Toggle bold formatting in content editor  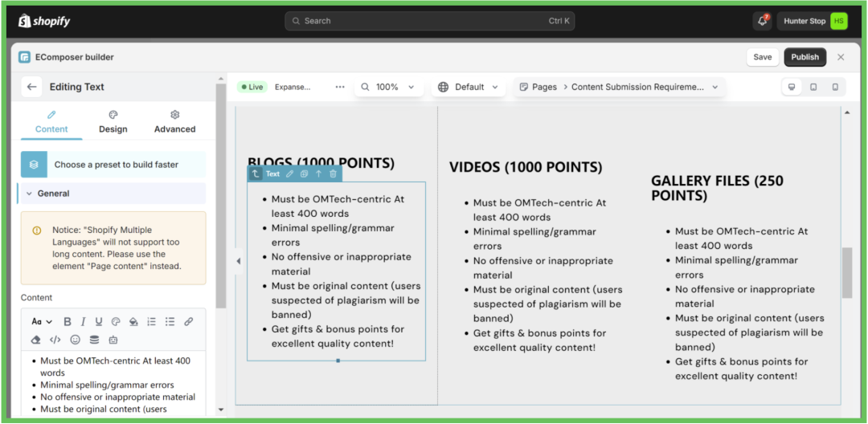(x=68, y=322)
